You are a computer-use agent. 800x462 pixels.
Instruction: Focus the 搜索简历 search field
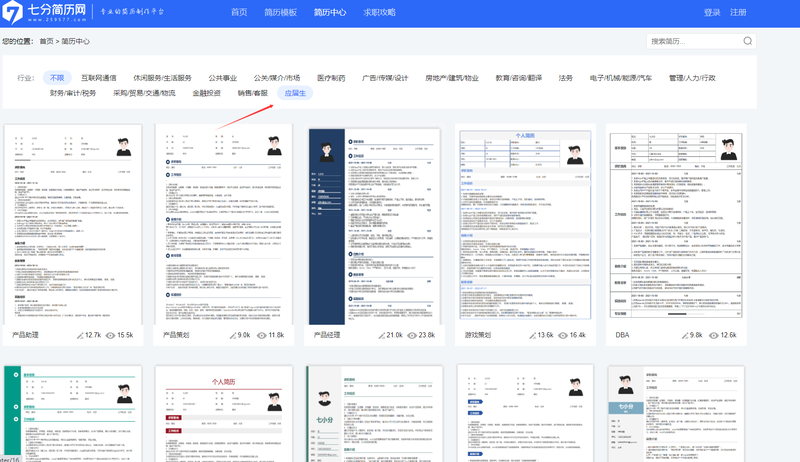701,41
